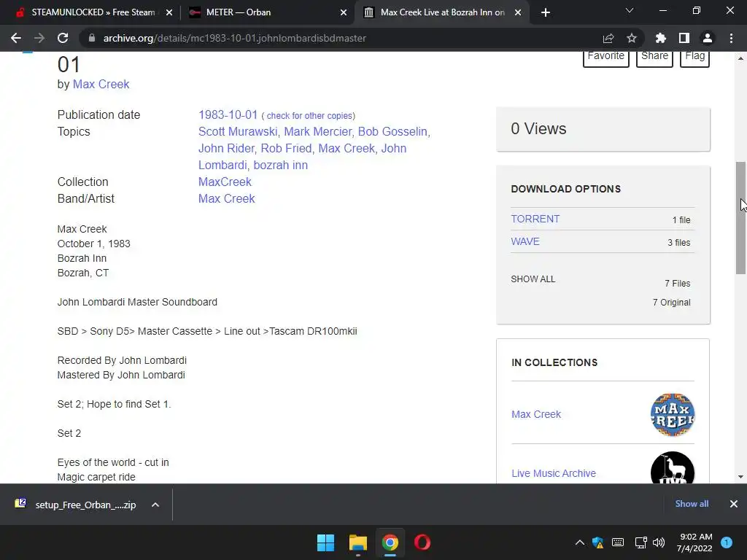The image size is (747, 560).
Task: Open the Max Creek topic link
Action: pyautogui.click(x=347, y=149)
